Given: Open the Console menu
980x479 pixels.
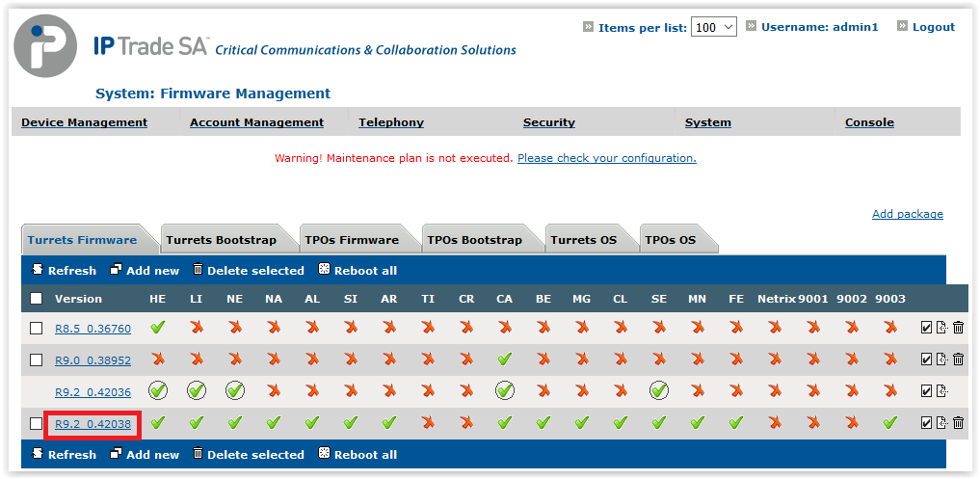Looking at the screenshot, I should point(869,122).
